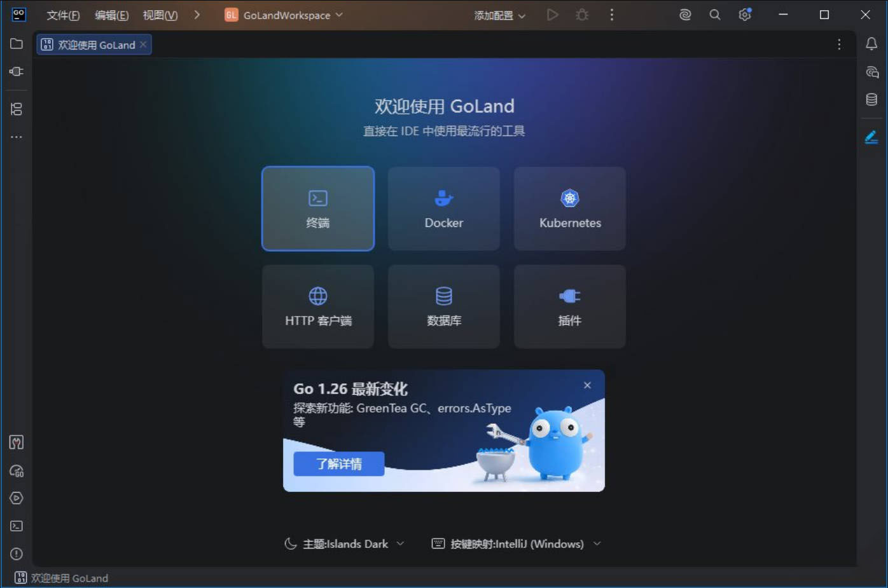Click the Run button in toolbar
888x588 pixels.
552,15
